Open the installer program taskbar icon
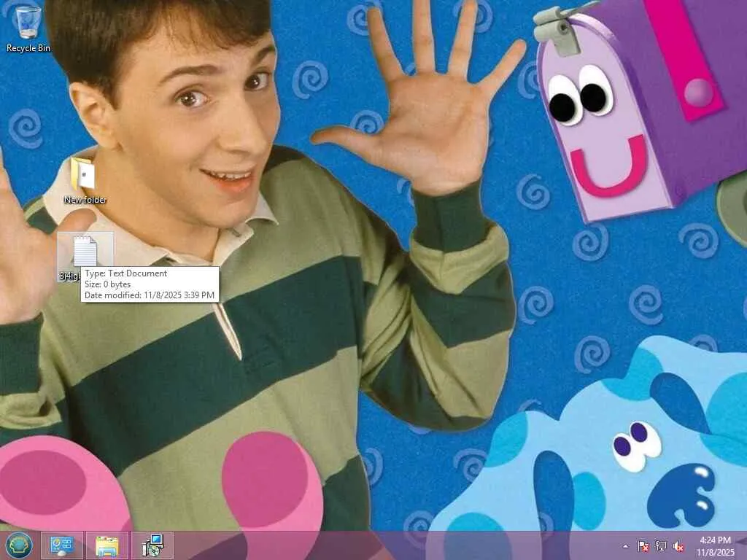Viewport: 747px width, 560px height. click(152, 545)
